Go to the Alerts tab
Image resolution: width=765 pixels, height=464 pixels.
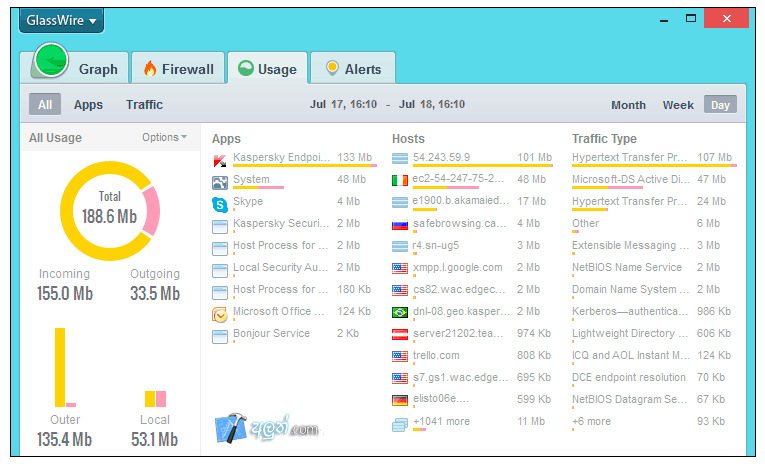353,69
